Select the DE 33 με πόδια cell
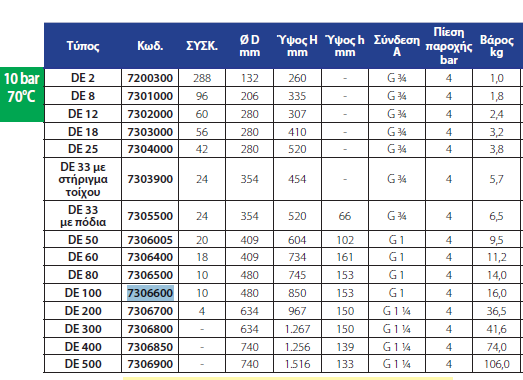The width and height of the screenshot is (523, 380). [83, 216]
